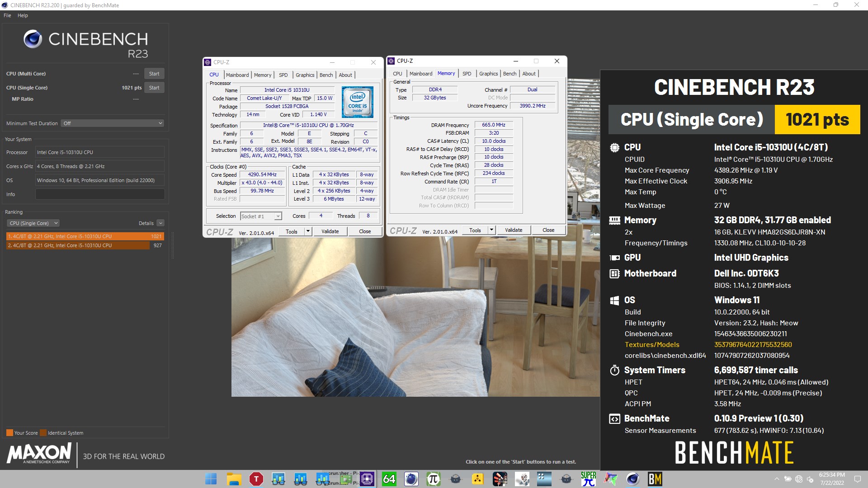Screen dimensions: 868x488
Task: Open Bench tab in right CPU-Z window
Action: (x=510, y=74)
